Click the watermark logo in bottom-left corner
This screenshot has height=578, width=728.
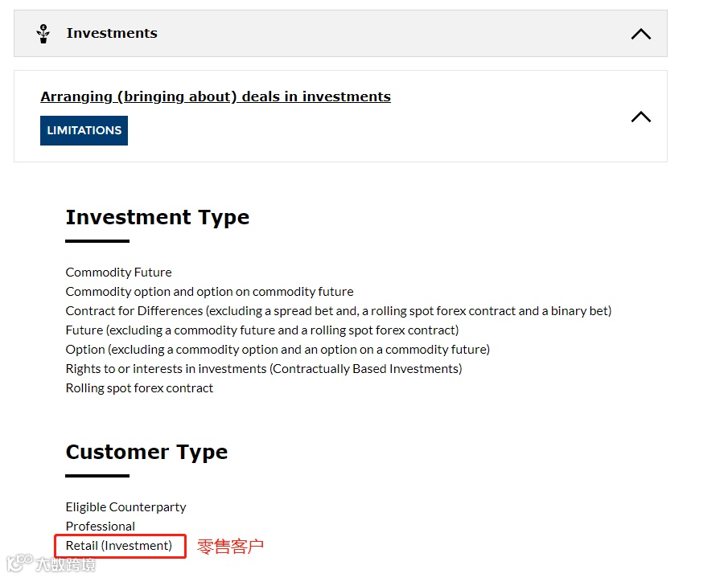50,564
